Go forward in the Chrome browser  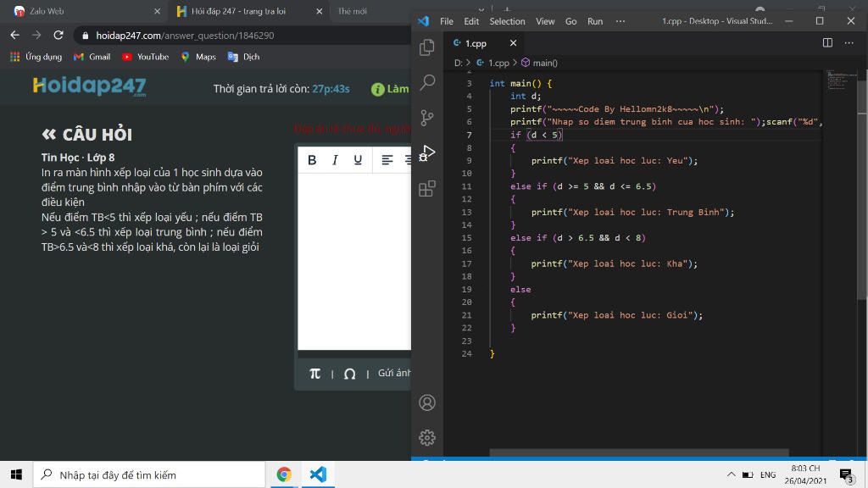coord(36,35)
